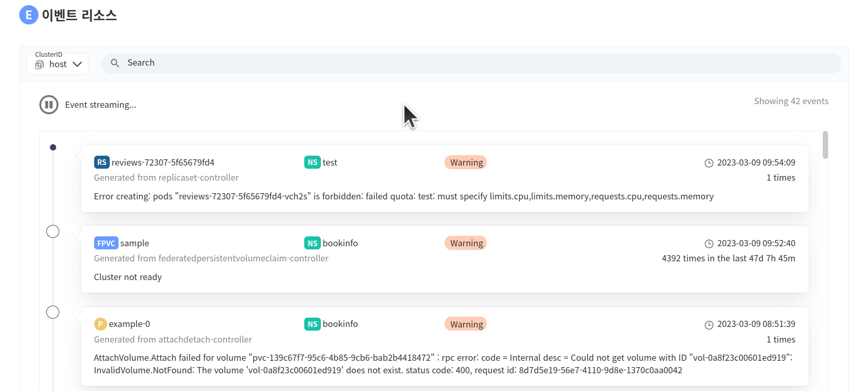The image size is (868, 391).
Task: Click the NS badge in sample event
Action: click(312, 243)
